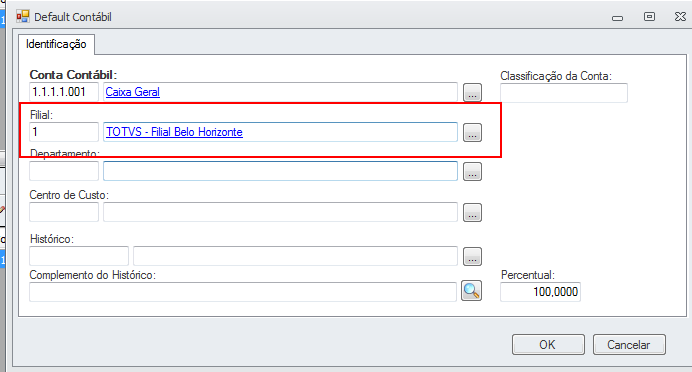Follow the Caixa Geral link
This screenshot has width=692, height=372.
click(132, 92)
